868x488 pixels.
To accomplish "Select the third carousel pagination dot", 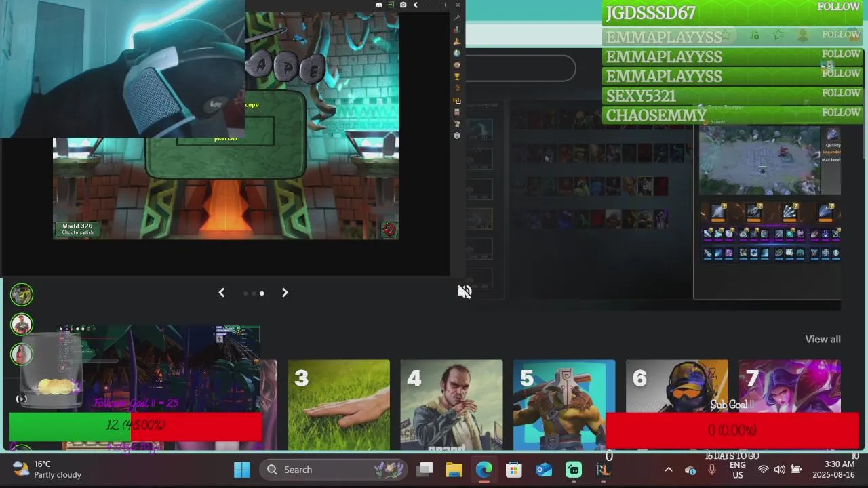I will [262, 293].
